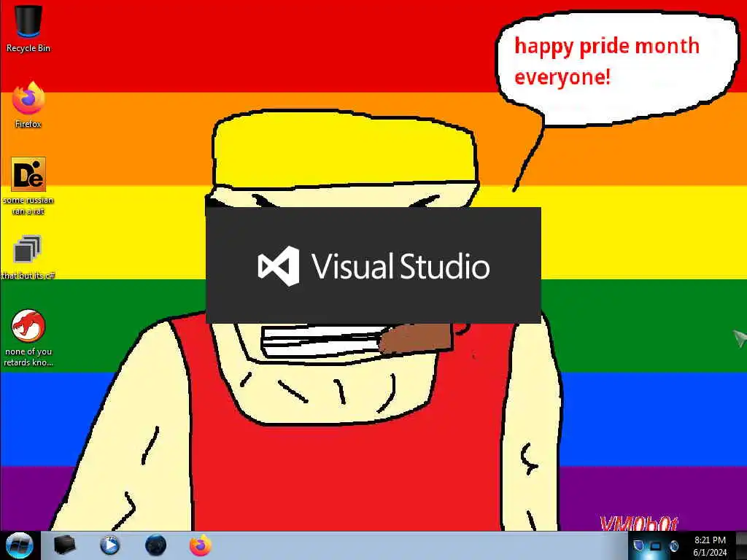
Task: Click the shield icon in system tray
Action: (x=638, y=545)
